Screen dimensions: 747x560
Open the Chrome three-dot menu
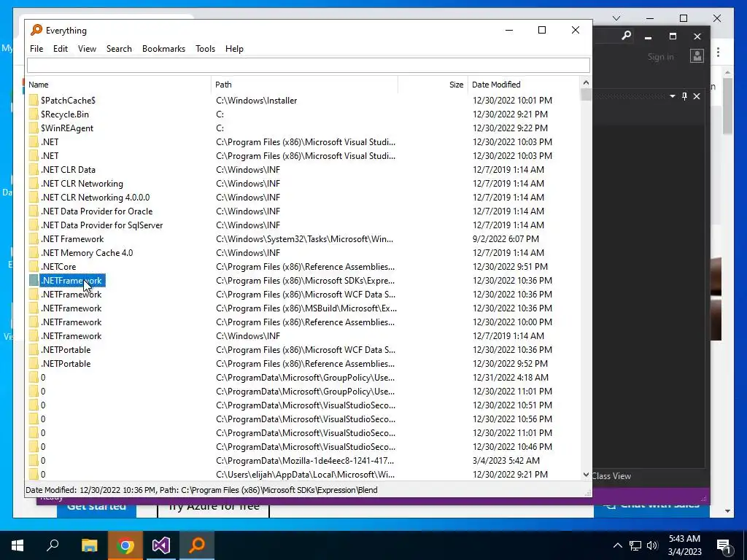(x=718, y=52)
